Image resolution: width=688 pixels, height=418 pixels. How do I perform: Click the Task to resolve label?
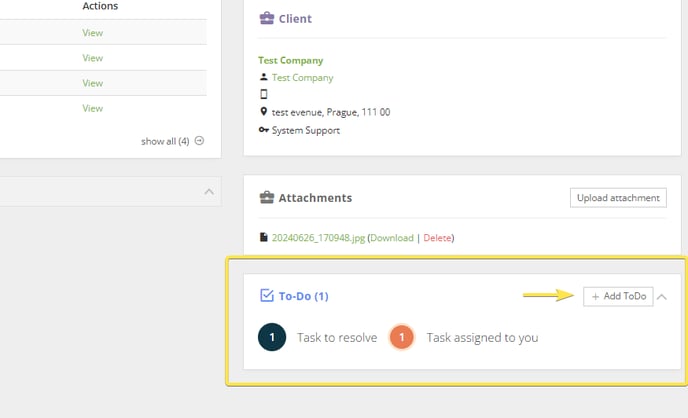[337, 337]
